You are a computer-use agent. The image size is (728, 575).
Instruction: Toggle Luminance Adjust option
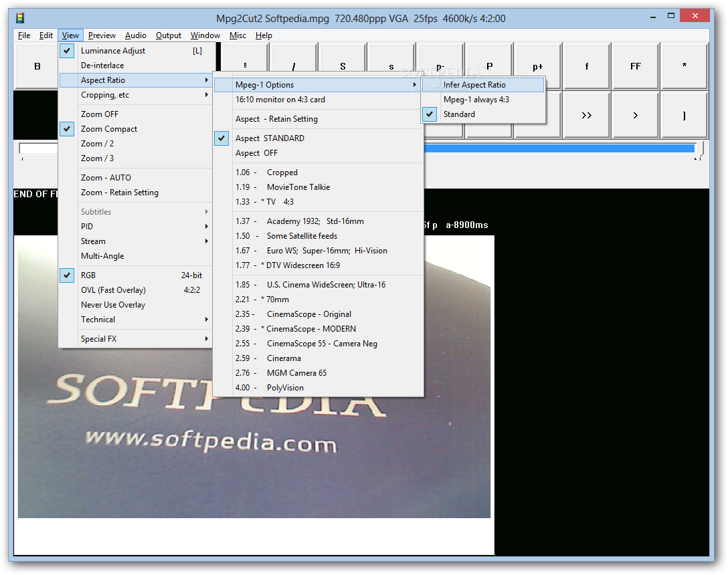136,51
